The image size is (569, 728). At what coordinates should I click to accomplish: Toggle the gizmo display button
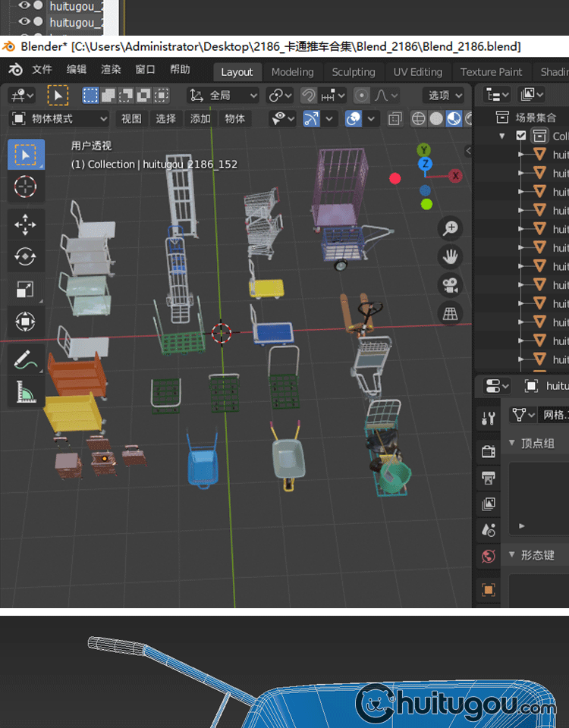pos(311,119)
